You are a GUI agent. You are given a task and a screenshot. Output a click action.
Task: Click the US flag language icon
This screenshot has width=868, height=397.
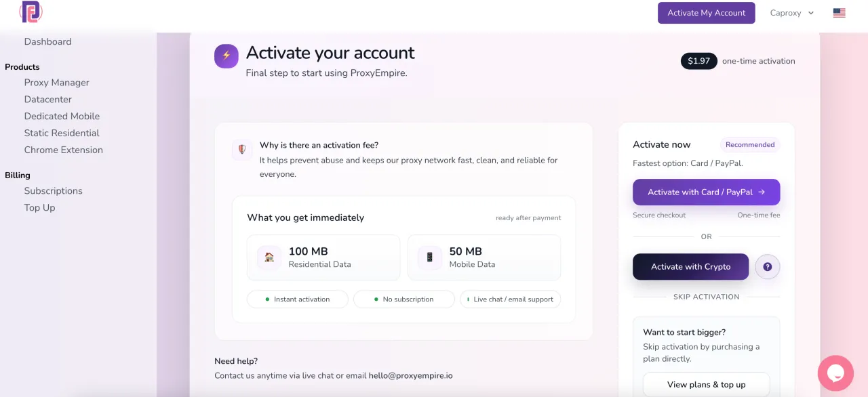click(x=839, y=13)
